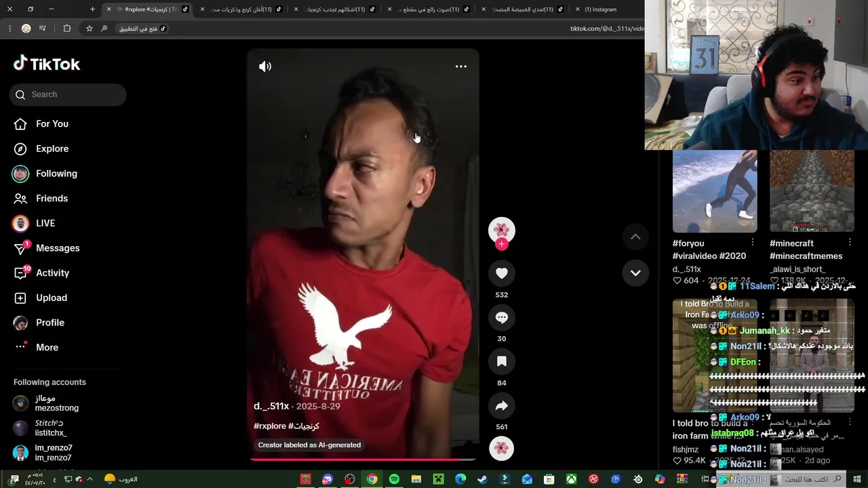This screenshot has height=488, width=868.
Task: Go to previous video with up arrow
Action: 635,237
